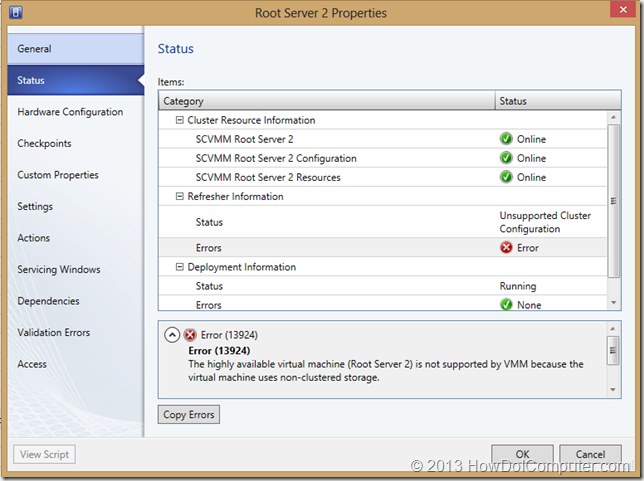Select the Status page

tap(76, 81)
